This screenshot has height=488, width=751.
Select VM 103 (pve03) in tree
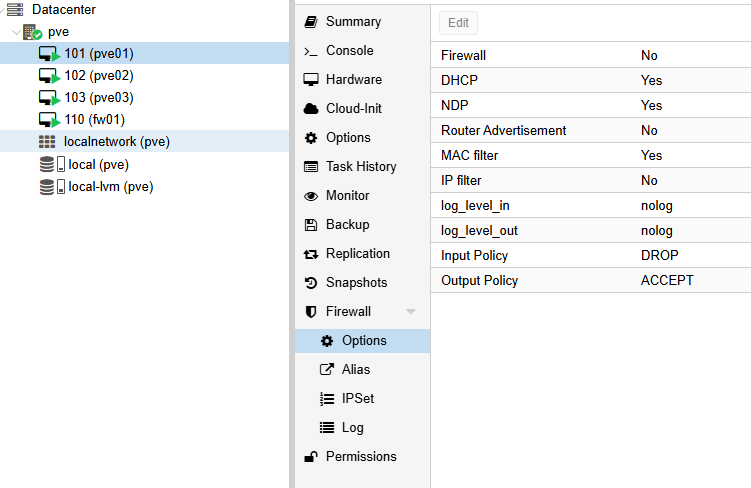[144, 98]
